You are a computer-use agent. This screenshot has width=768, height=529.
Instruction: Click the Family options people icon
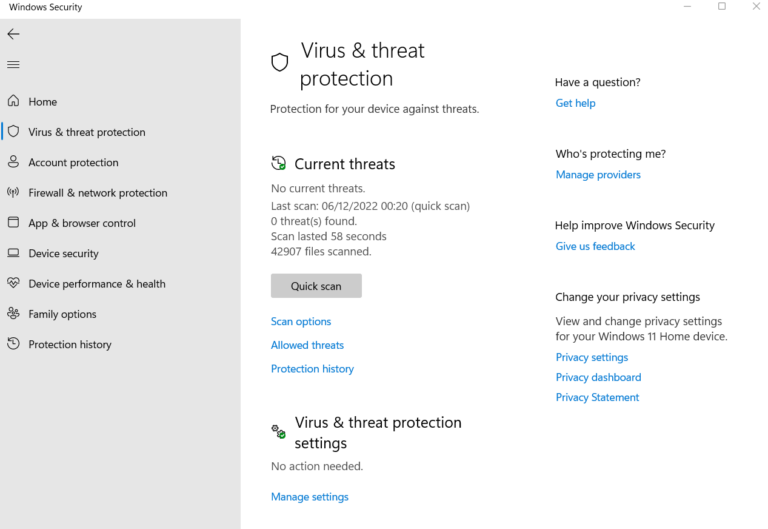13,314
